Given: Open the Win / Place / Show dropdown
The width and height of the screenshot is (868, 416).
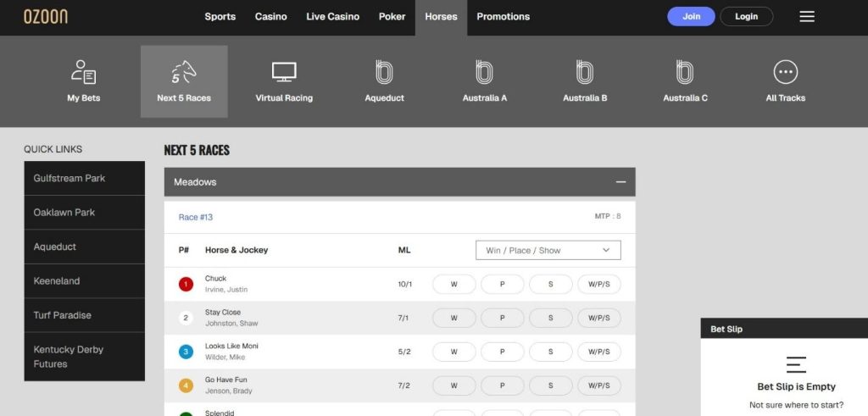Looking at the screenshot, I should (x=548, y=251).
